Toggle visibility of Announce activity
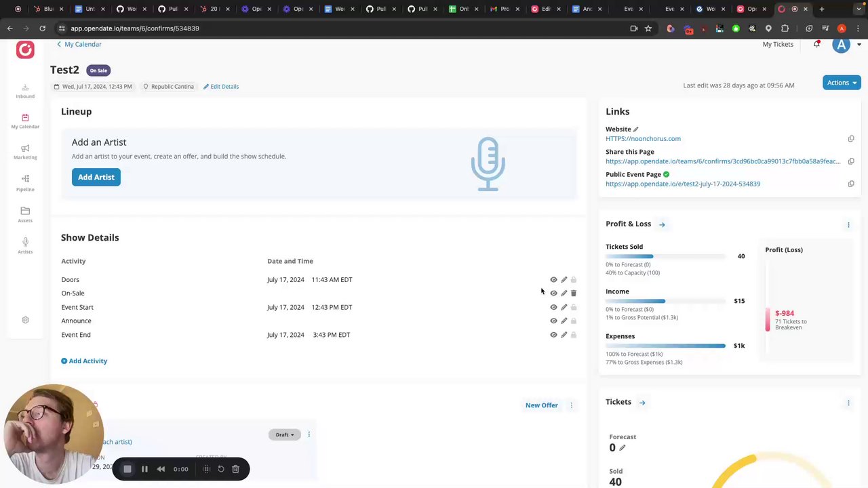 pyautogui.click(x=553, y=321)
